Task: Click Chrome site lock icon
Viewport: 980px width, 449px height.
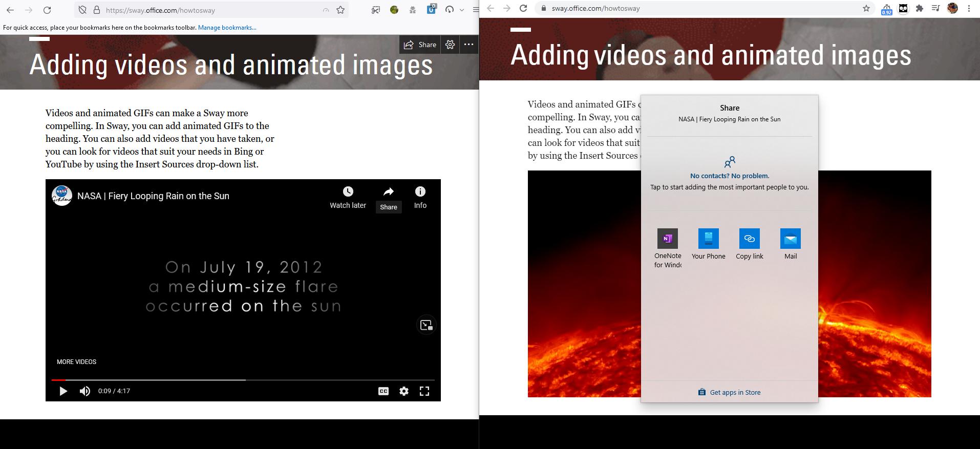Action: [x=543, y=8]
